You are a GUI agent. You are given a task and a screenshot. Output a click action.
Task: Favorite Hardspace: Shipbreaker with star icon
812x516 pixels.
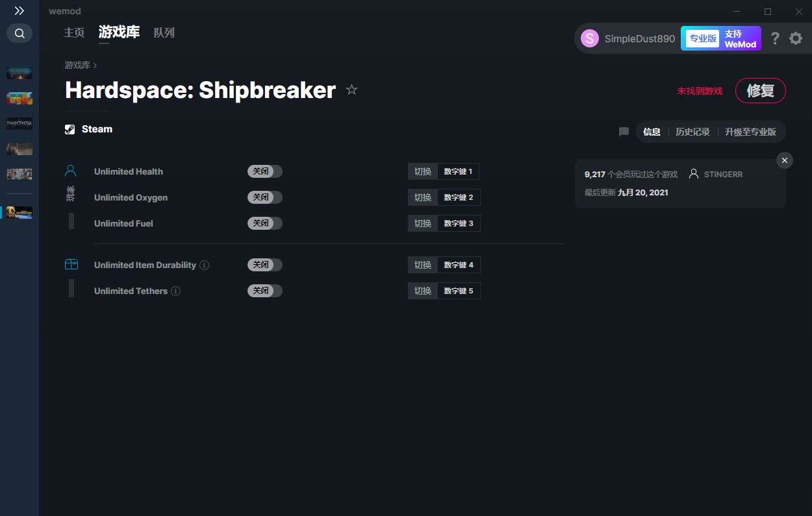pyautogui.click(x=351, y=90)
